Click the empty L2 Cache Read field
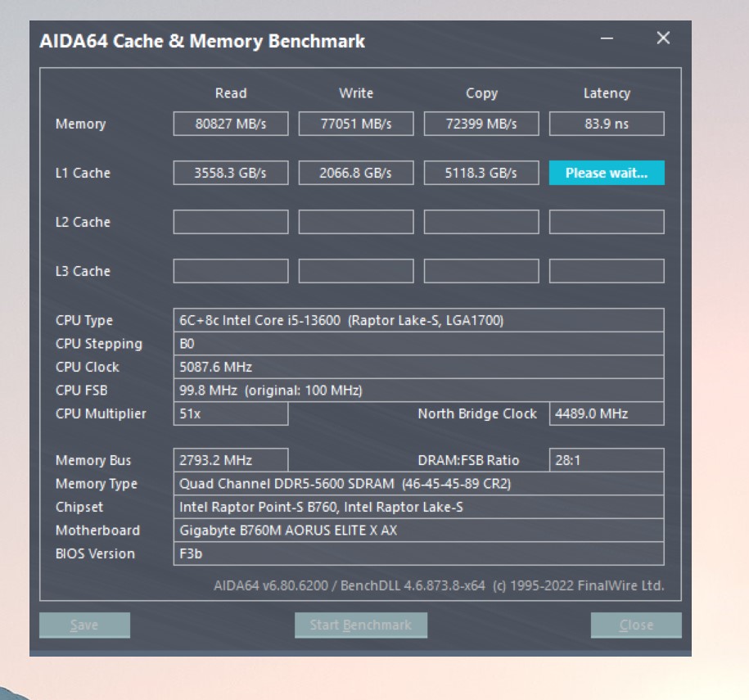Screen dimensions: 749x700 231,222
